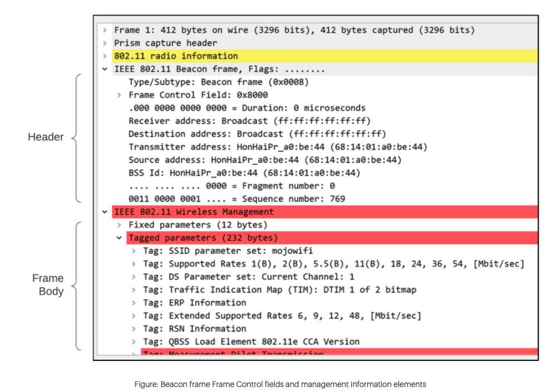548x392 pixels.
Task: Select the Sequence number: 769 field
Action: click(239, 199)
